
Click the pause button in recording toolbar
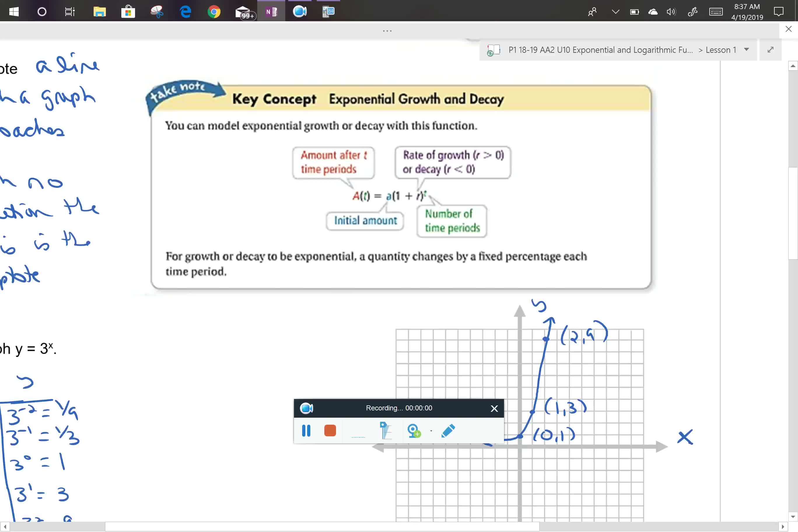click(306, 430)
